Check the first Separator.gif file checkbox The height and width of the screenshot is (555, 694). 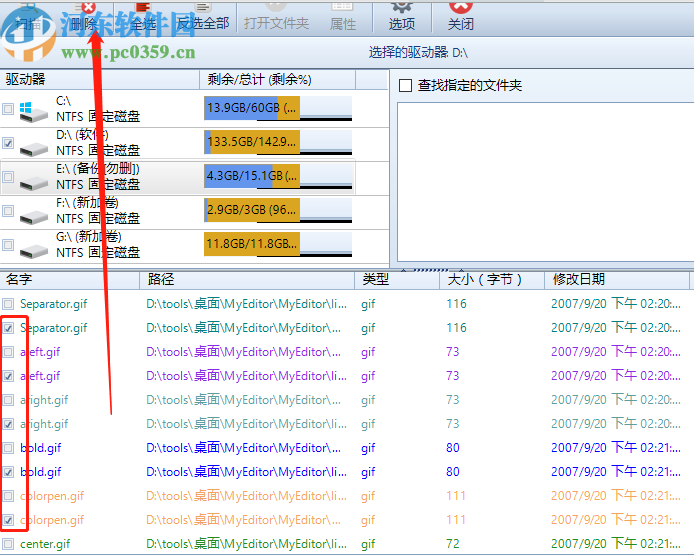[x=9, y=303]
